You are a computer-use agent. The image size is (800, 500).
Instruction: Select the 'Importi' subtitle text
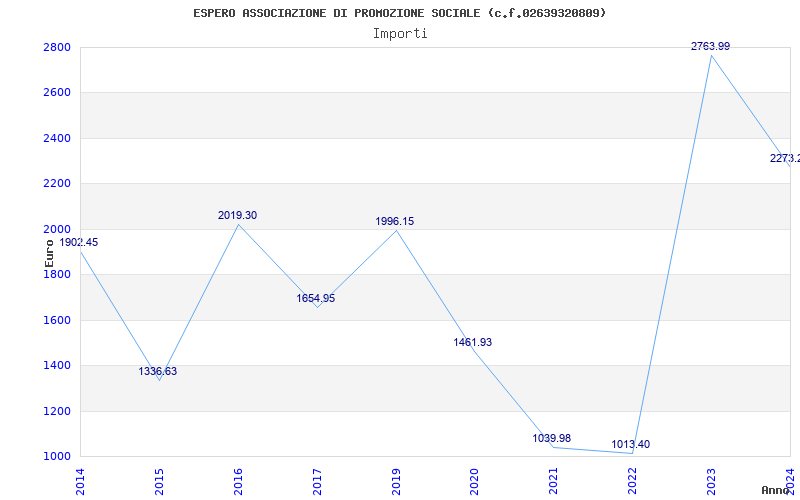(x=400, y=34)
